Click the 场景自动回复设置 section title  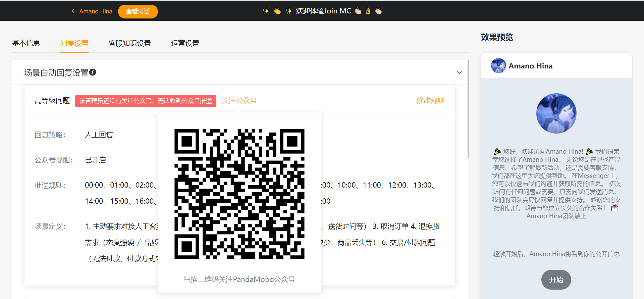(56, 73)
